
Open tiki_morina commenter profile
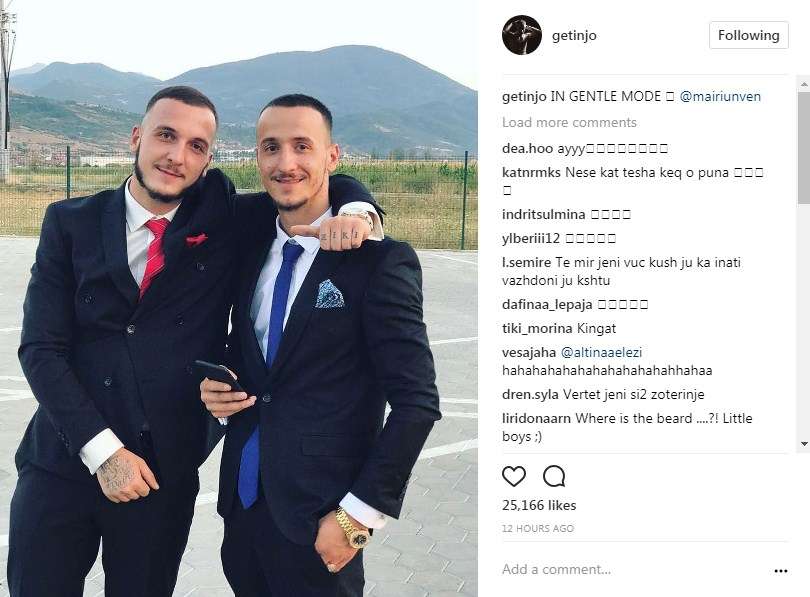[537, 328]
